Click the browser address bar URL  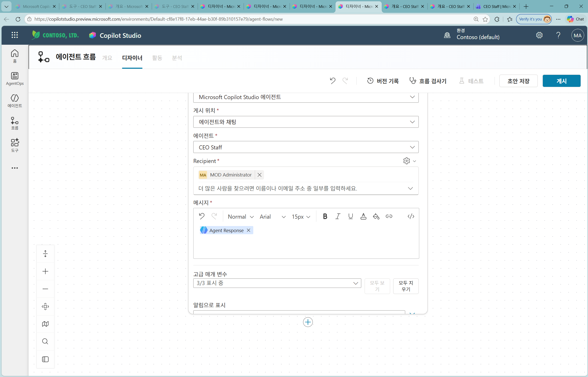pyautogui.click(x=158, y=19)
